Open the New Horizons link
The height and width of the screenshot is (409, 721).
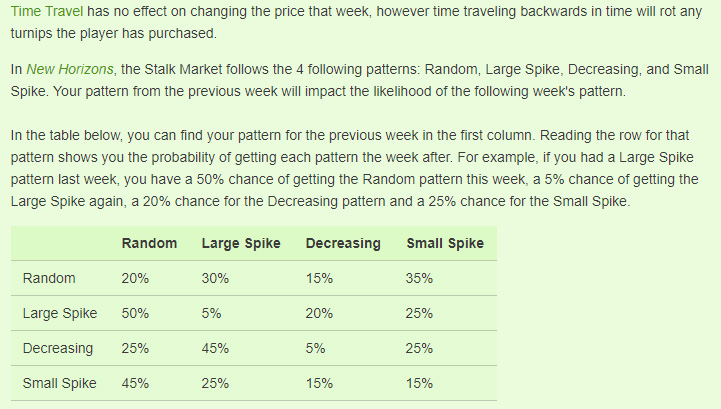click(70, 69)
